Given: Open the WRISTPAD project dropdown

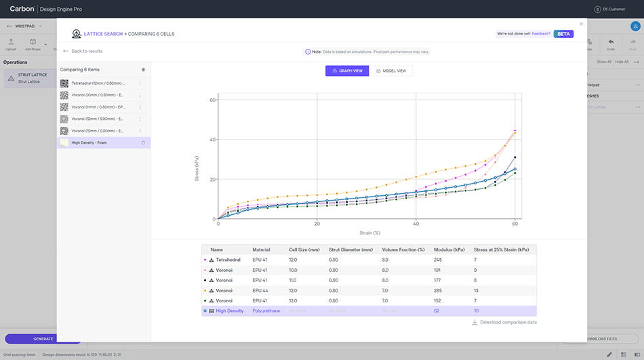Looking at the screenshot, I should click(x=40, y=26).
